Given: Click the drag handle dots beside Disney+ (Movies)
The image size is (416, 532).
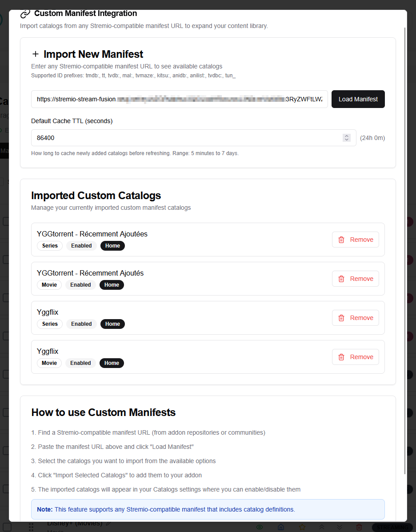Looking at the screenshot, I should [31, 527].
